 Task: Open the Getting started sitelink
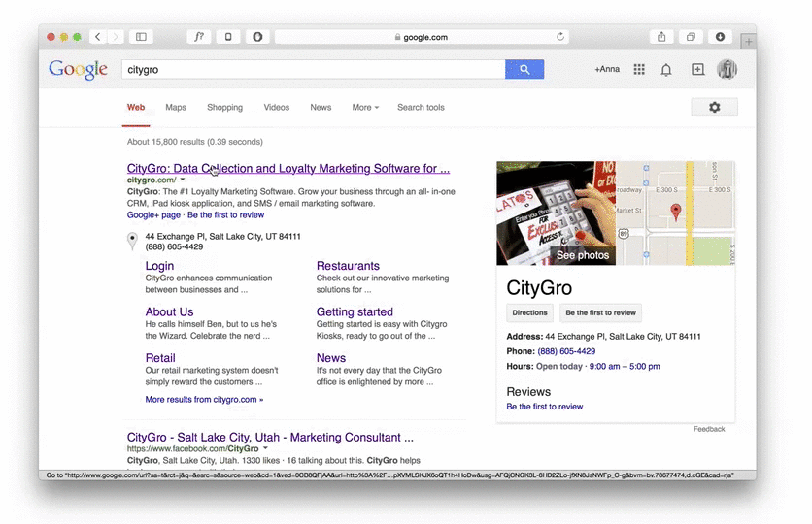pos(355,311)
